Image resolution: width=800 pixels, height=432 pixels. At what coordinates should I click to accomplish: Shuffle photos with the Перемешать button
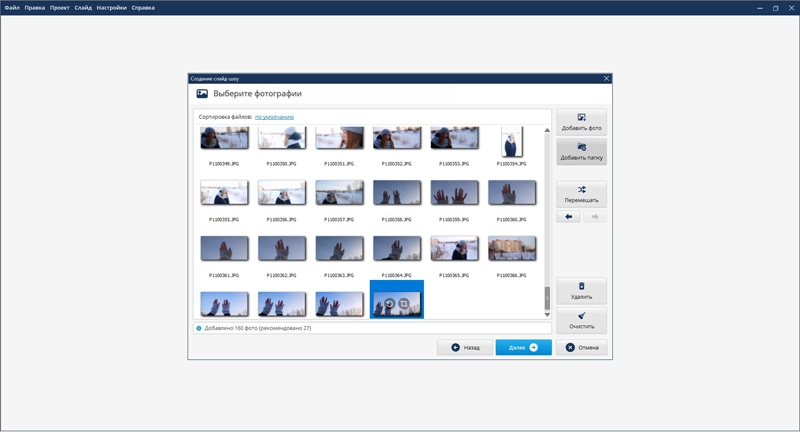tap(581, 194)
